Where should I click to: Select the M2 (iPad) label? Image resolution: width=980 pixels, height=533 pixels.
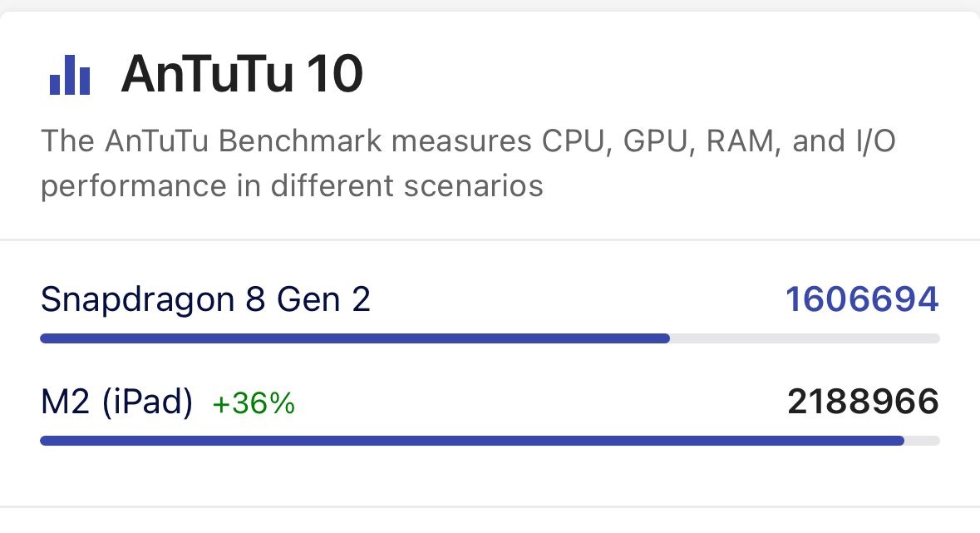(x=116, y=402)
